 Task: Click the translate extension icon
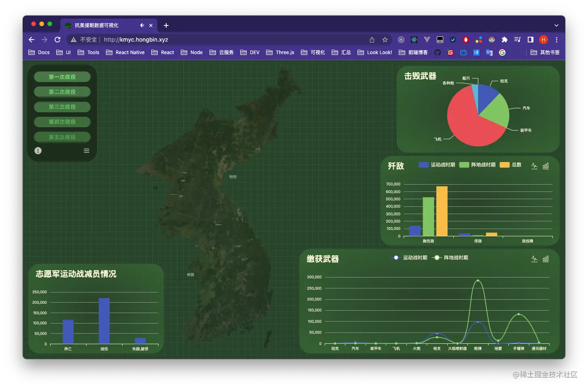point(476,52)
